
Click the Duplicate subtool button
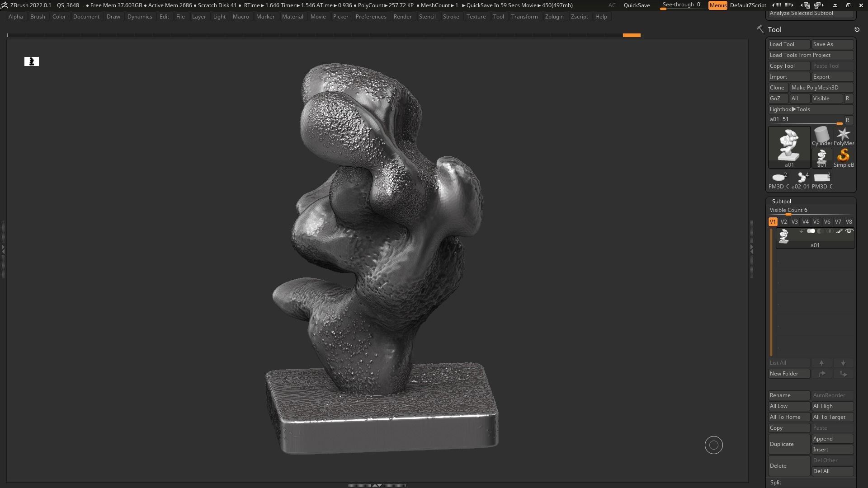click(789, 444)
